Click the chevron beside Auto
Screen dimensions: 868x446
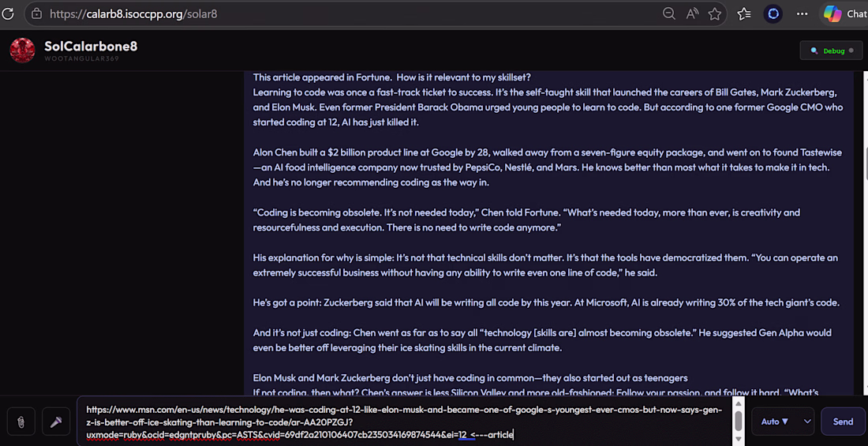tap(807, 422)
